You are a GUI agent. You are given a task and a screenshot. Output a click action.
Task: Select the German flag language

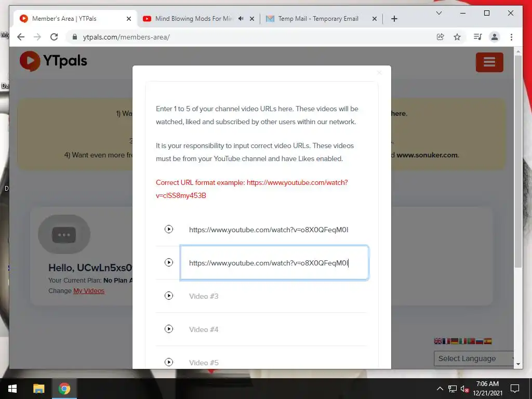click(455, 341)
